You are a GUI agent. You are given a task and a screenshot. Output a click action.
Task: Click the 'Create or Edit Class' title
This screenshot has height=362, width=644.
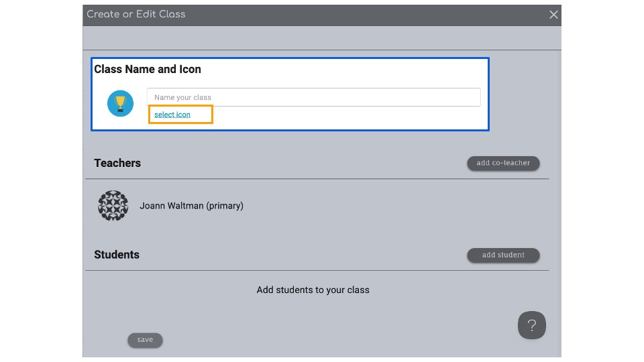(136, 14)
